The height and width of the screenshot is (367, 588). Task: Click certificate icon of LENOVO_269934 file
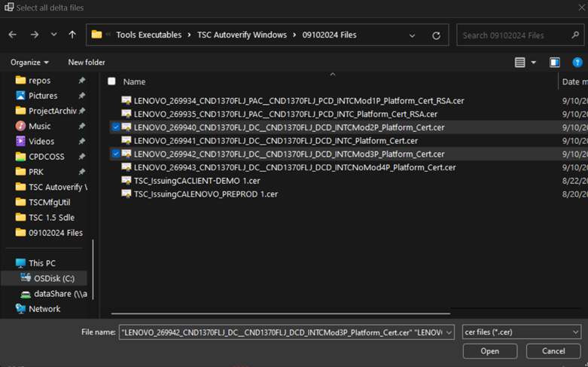(126, 100)
